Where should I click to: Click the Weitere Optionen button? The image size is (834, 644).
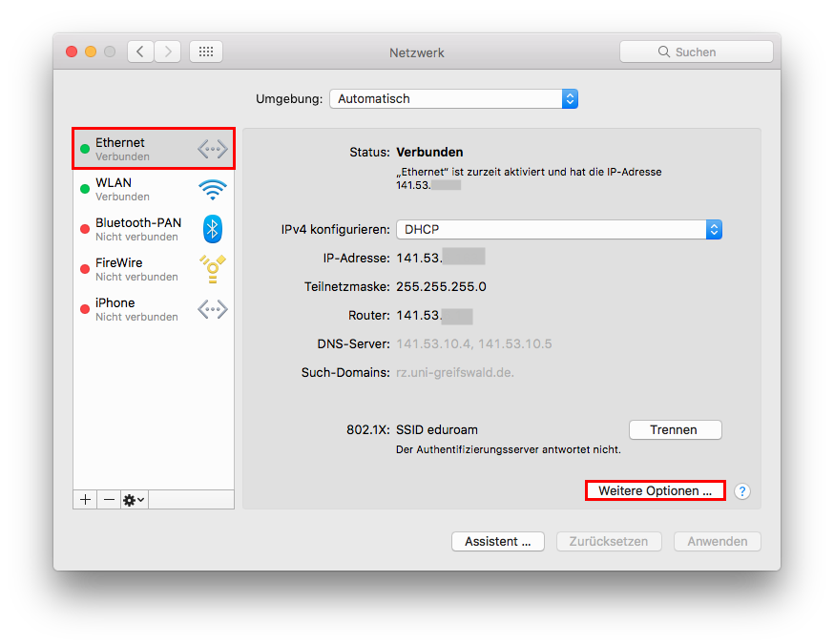point(655,490)
